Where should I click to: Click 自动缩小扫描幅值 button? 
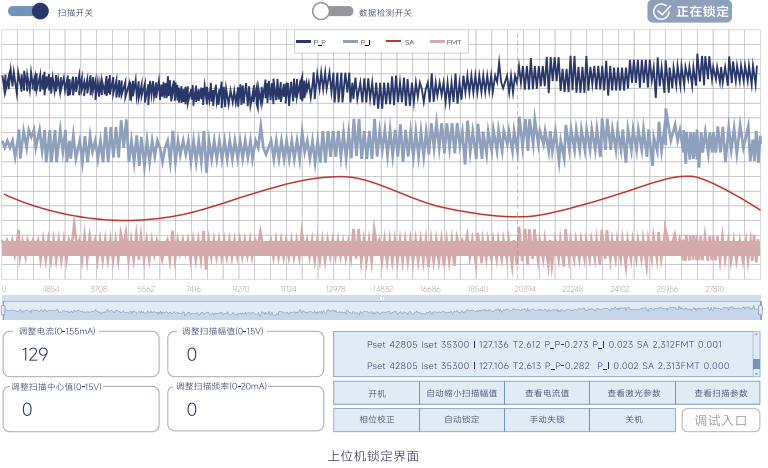click(x=461, y=393)
